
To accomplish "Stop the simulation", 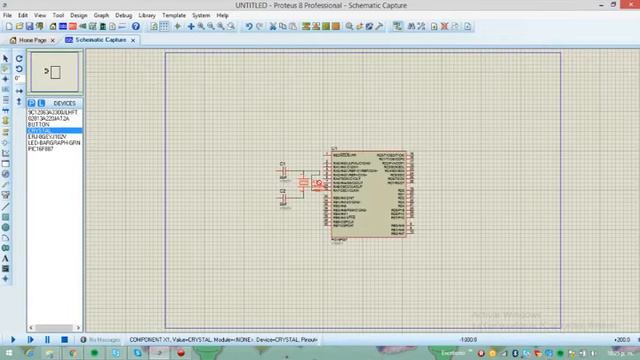I will (64, 340).
